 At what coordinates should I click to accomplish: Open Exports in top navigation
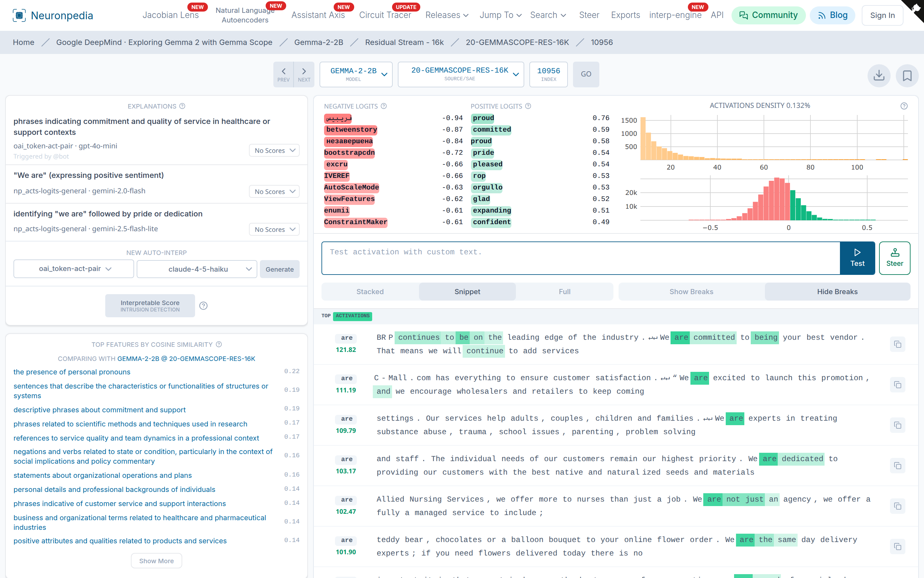point(625,15)
